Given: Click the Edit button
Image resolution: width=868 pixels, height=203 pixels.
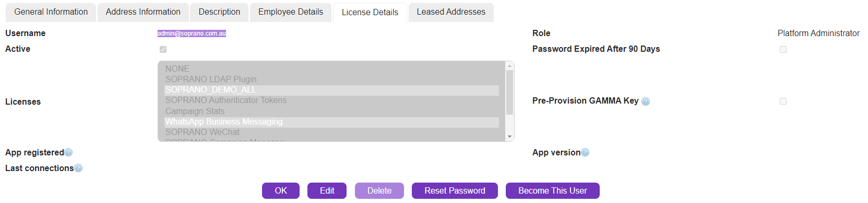Looking at the screenshot, I should 327,190.
